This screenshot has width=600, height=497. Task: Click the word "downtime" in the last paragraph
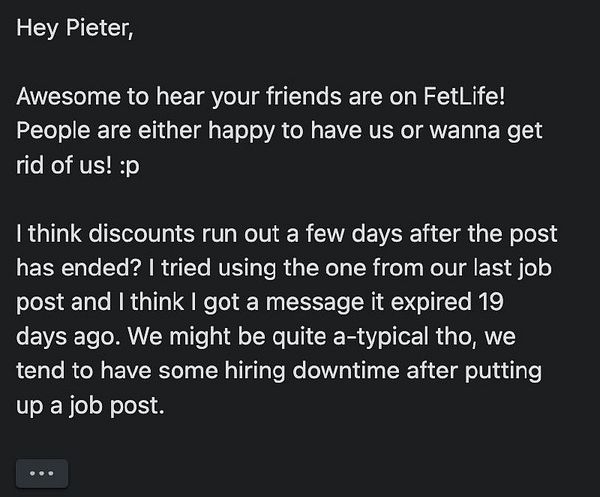[346, 371]
